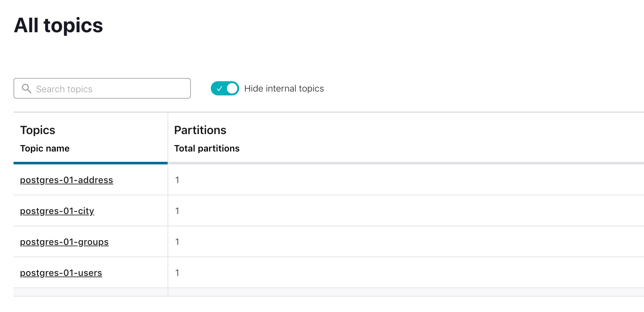The image size is (644, 312).
Task: Open the postgres-01-city topic link
Action: click(x=57, y=211)
